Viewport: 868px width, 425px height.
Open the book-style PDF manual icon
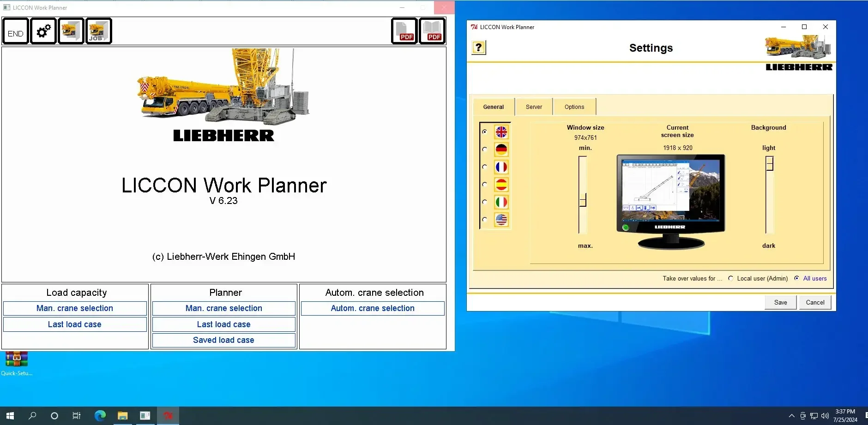pos(432,31)
